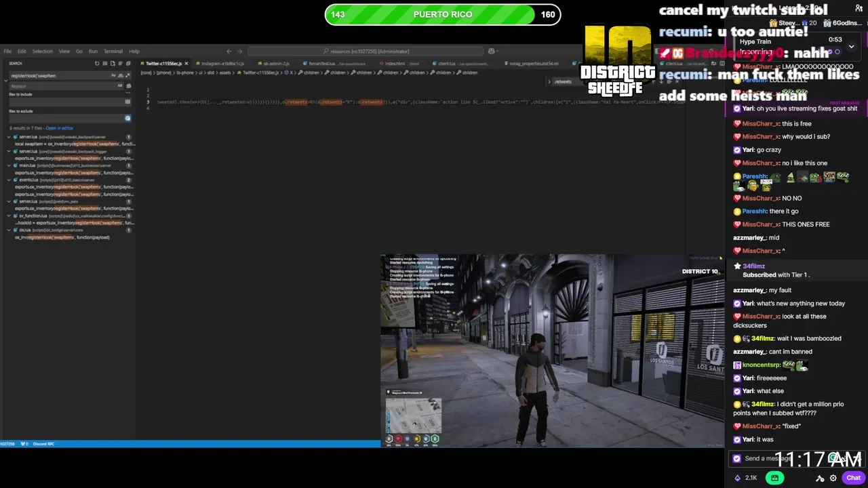Click Replace All icon beside Replace field
The width and height of the screenshot is (868, 488).
pos(129,86)
